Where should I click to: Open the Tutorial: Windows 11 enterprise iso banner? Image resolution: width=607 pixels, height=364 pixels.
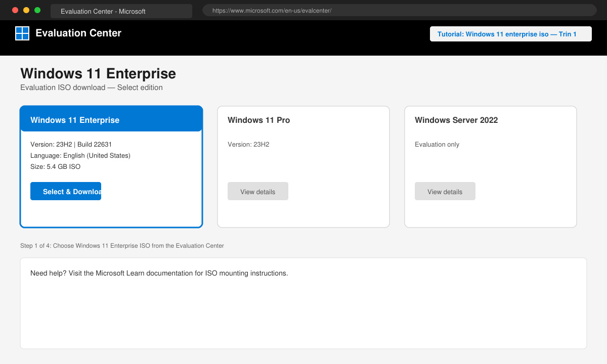(x=511, y=34)
